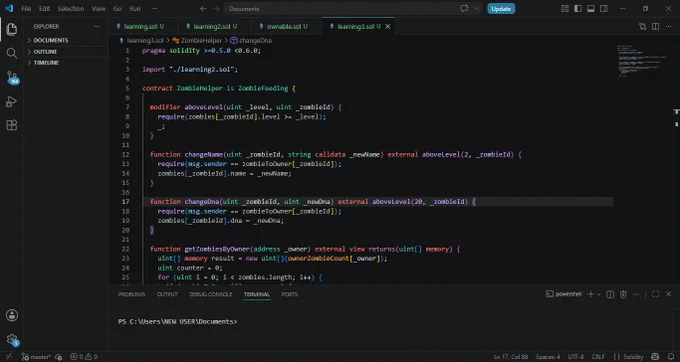Close the terminal panel

[668, 294]
